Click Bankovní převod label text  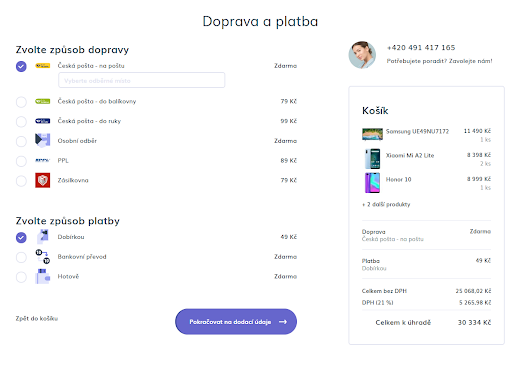[82, 257]
